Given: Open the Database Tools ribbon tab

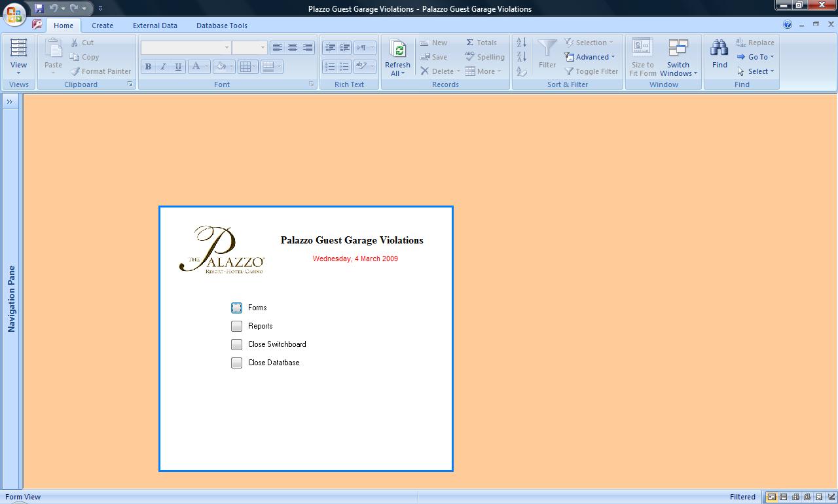Looking at the screenshot, I should 222,26.
